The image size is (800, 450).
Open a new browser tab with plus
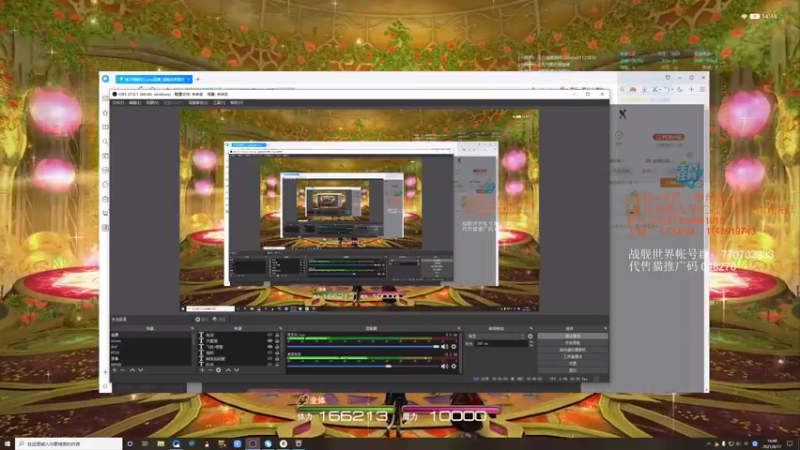198,79
